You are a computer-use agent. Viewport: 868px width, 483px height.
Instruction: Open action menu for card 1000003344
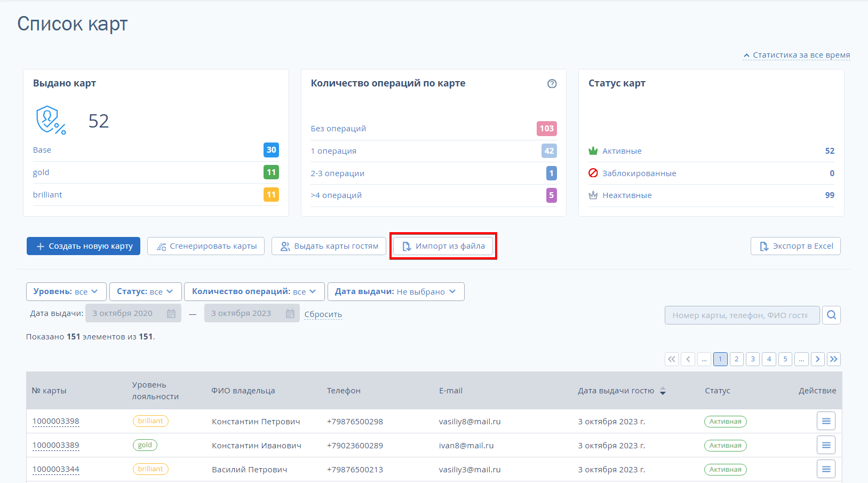click(x=826, y=469)
